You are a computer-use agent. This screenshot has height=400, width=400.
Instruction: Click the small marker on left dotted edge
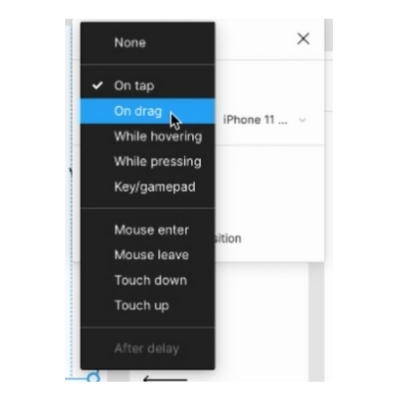point(71,171)
